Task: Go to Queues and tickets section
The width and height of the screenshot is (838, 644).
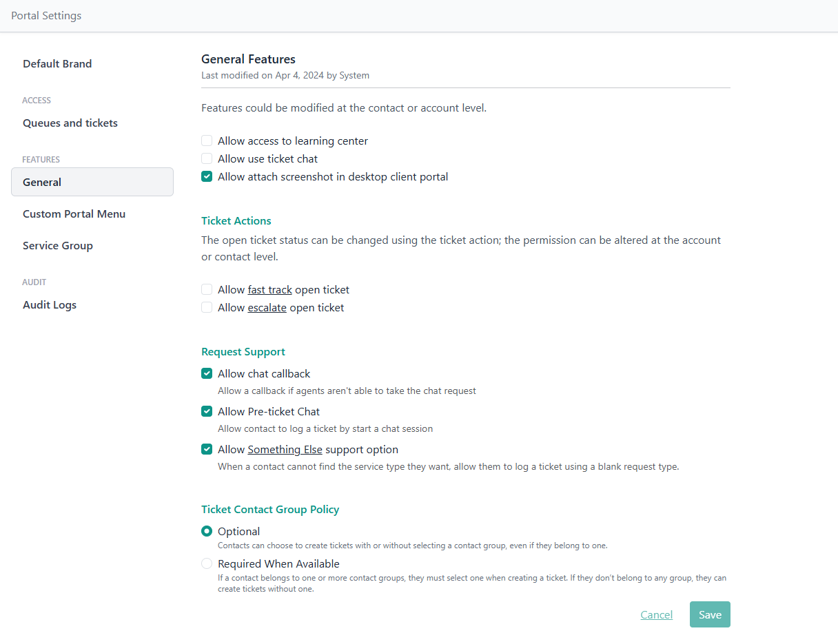Action: [70, 123]
